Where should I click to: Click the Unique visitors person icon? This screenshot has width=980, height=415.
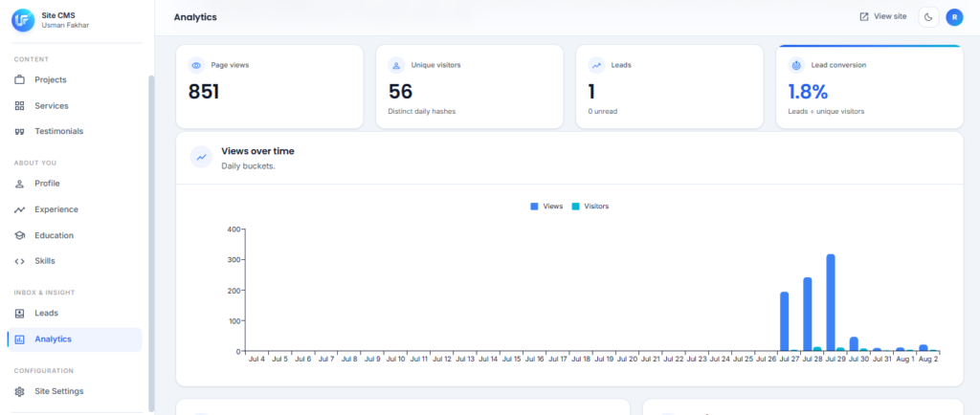(396, 65)
